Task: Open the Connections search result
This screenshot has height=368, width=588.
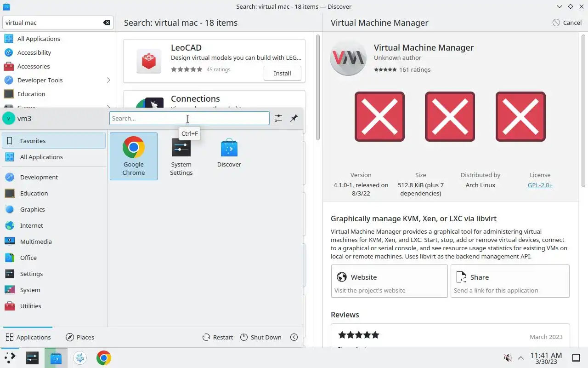Action: [x=214, y=99]
